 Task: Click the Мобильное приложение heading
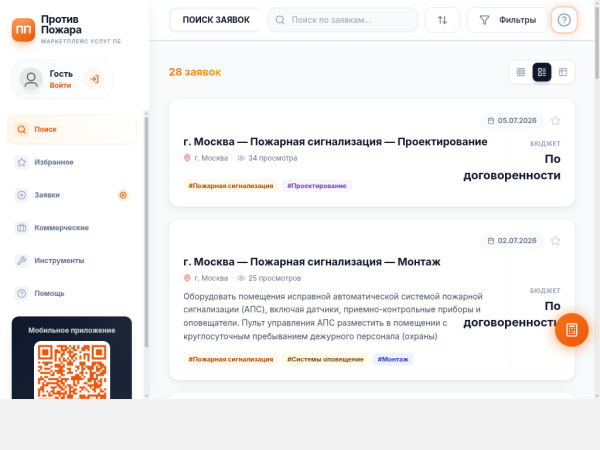point(72,330)
